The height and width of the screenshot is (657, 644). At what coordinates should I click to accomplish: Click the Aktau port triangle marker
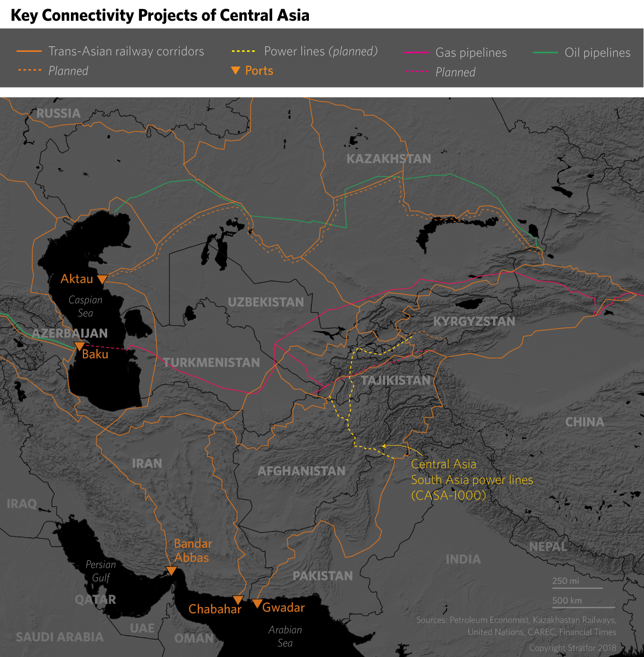coord(102,279)
